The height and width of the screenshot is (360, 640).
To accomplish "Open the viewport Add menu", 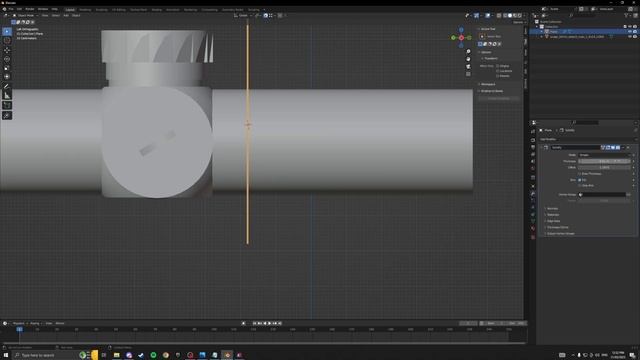I will [x=66, y=16].
